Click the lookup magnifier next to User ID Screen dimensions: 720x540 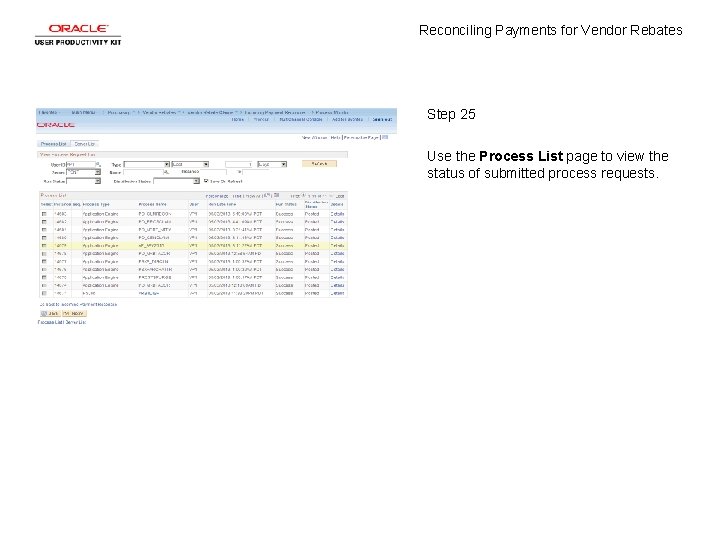click(x=98, y=164)
